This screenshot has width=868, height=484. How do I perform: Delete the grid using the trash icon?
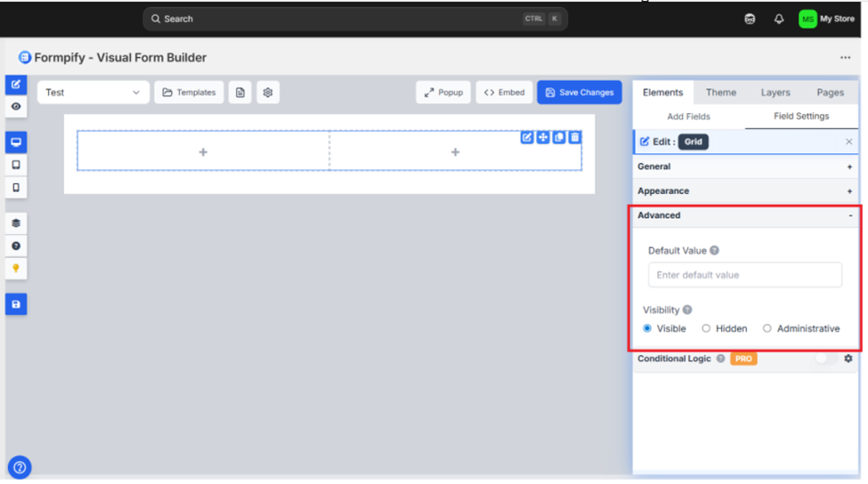pos(575,137)
